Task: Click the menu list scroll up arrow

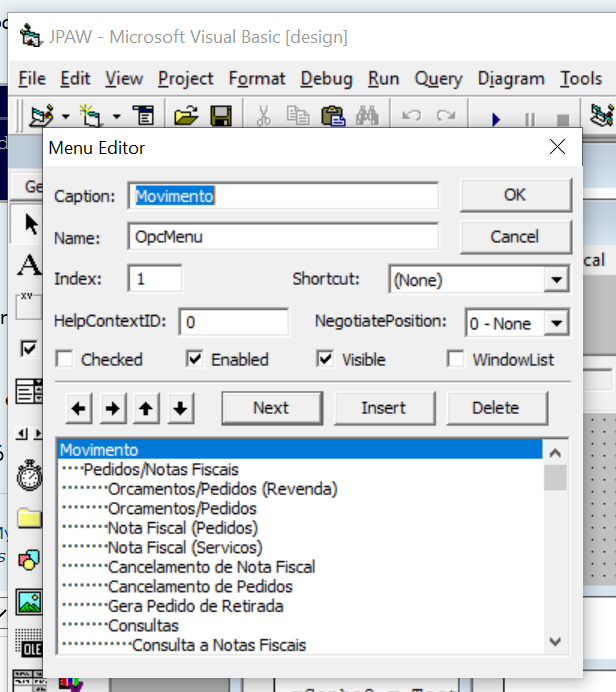Action: (555, 452)
